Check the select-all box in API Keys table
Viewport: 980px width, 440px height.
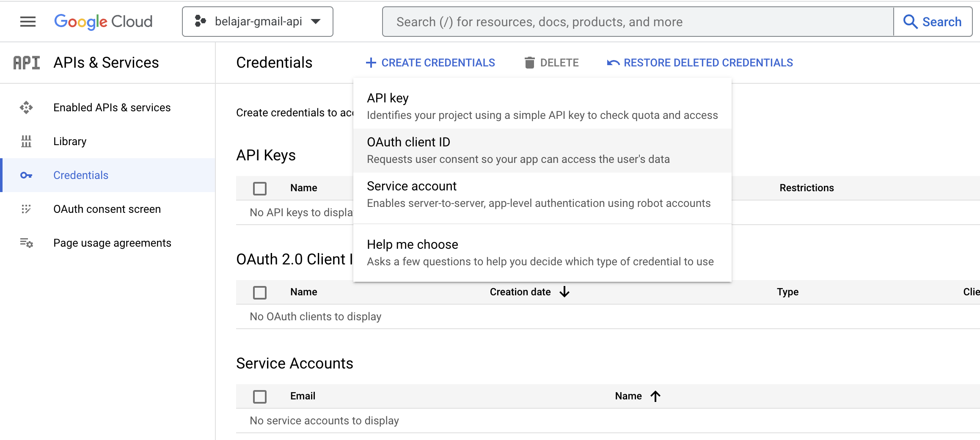(260, 188)
